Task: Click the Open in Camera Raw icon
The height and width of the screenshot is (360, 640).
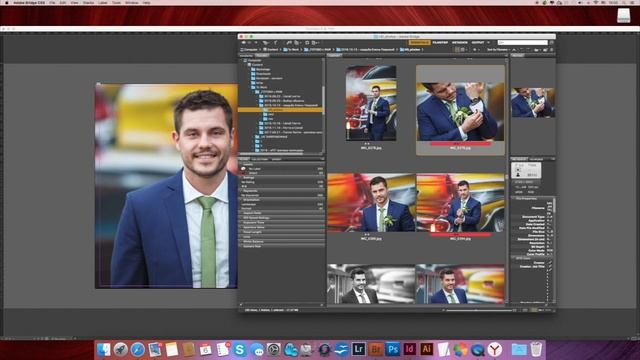Action: [307, 42]
